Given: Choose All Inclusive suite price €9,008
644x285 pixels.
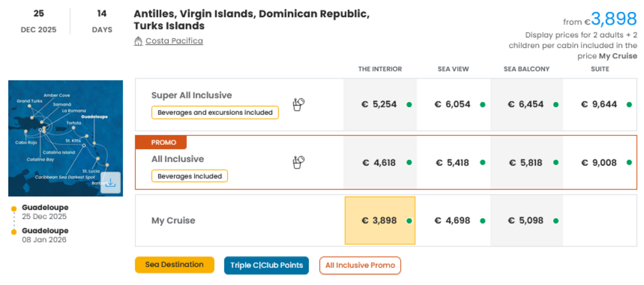Looking at the screenshot, I should click(x=599, y=163).
